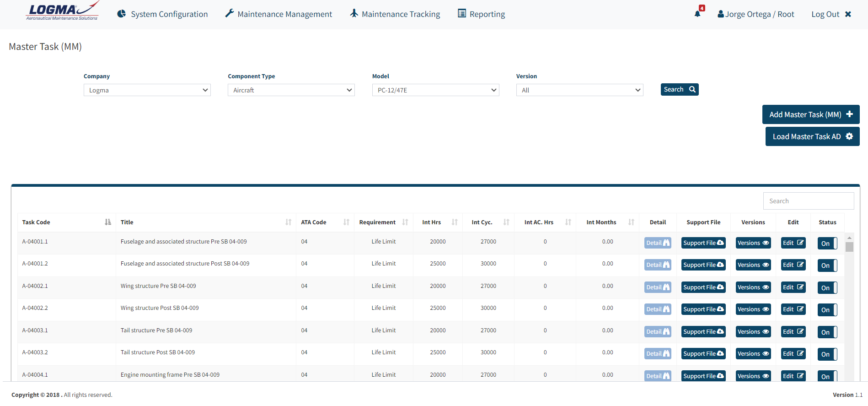
Task: Open the Company dropdown
Action: click(147, 90)
